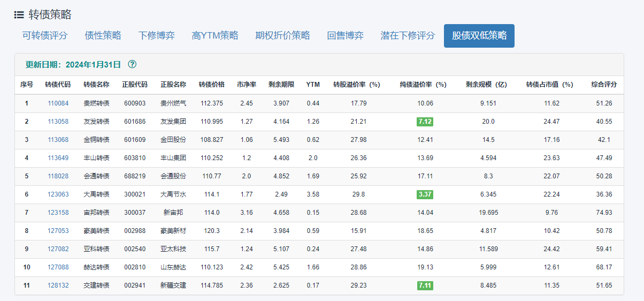This screenshot has height=301, width=644.
Task: Click the 纯债溢价率 (%) column header
Action: pyautogui.click(x=423, y=85)
